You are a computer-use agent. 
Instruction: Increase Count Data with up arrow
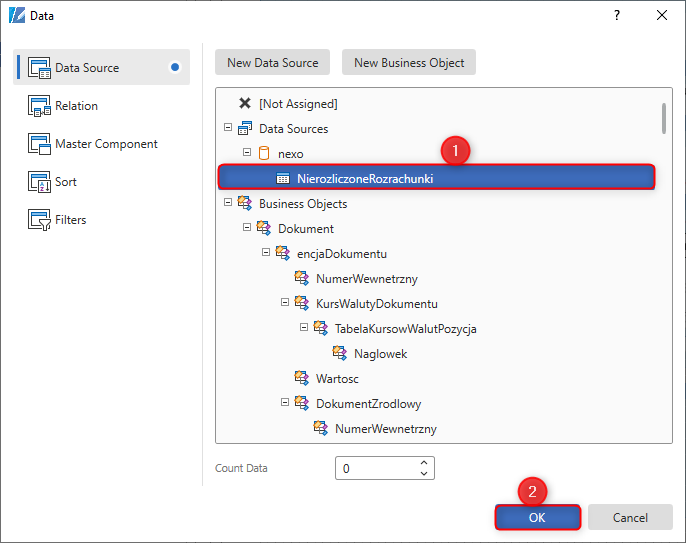click(424, 462)
